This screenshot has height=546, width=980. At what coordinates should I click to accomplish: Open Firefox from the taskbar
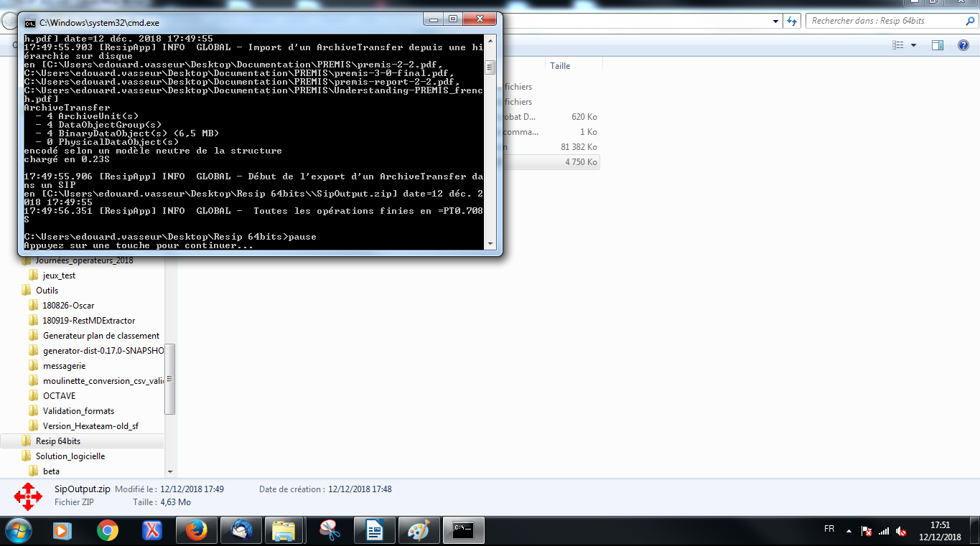coord(196,530)
